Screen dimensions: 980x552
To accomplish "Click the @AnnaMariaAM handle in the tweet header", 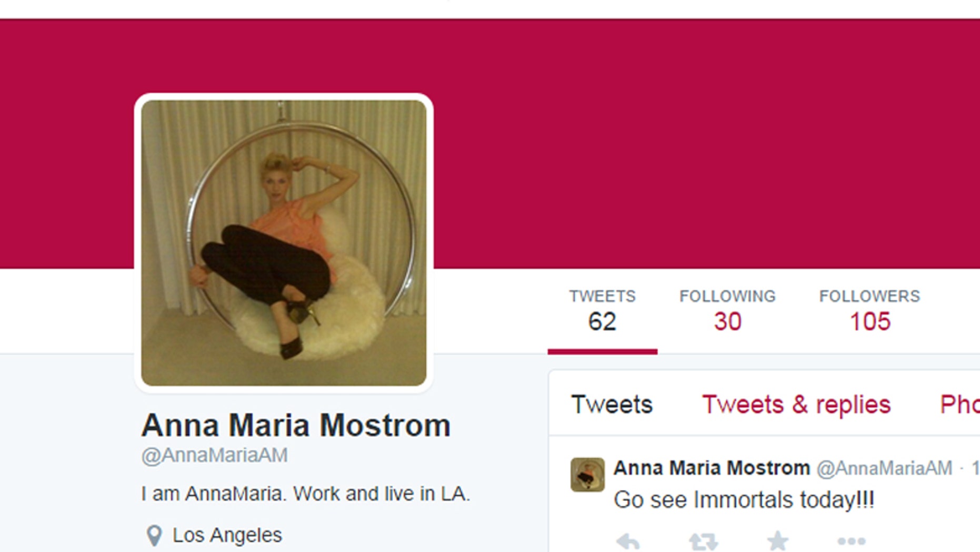I will click(x=884, y=468).
